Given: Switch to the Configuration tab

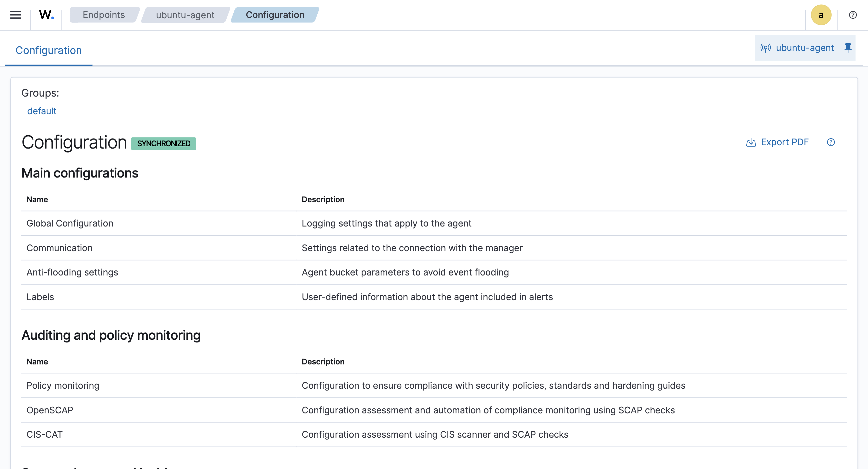Looking at the screenshot, I should click(49, 50).
